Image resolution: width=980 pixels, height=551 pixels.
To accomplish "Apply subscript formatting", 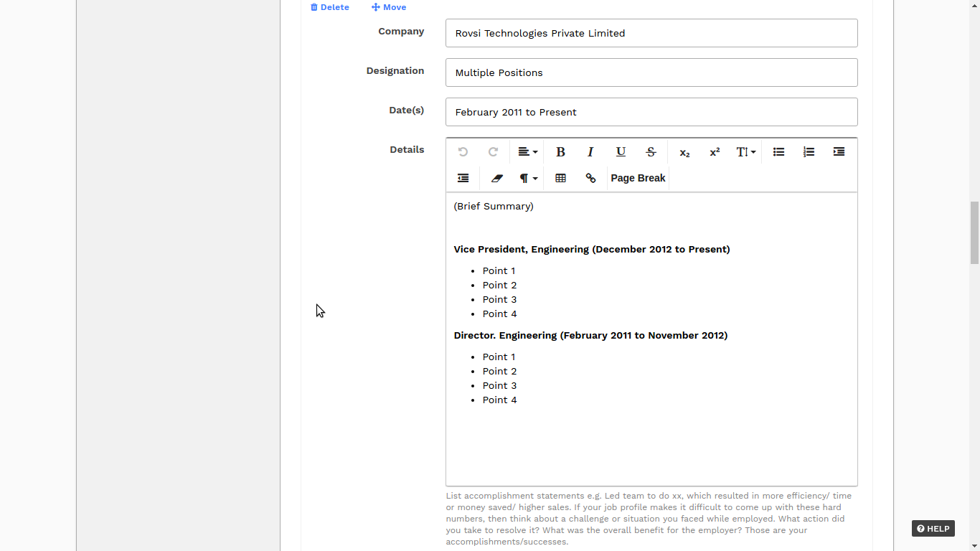I will point(684,152).
